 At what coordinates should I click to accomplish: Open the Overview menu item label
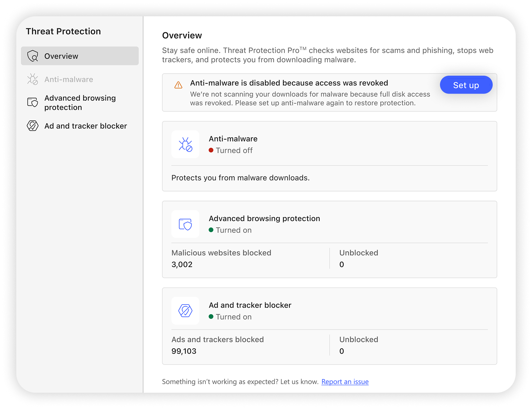(x=61, y=56)
